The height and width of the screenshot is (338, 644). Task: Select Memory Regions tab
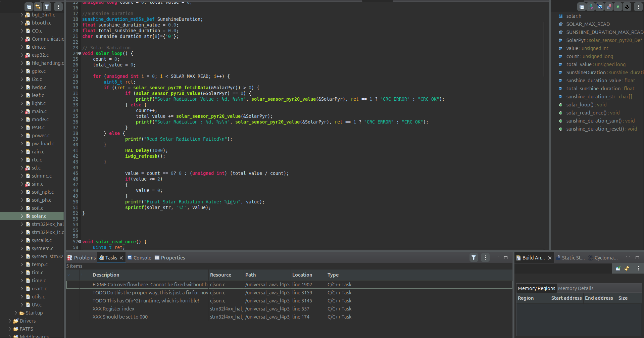click(x=536, y=288)
